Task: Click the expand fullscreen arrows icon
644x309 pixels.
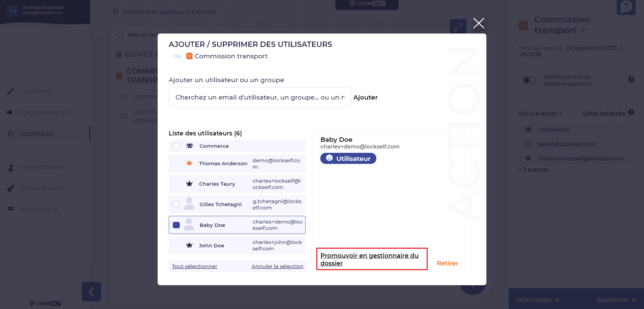Action: click(458, 27)
